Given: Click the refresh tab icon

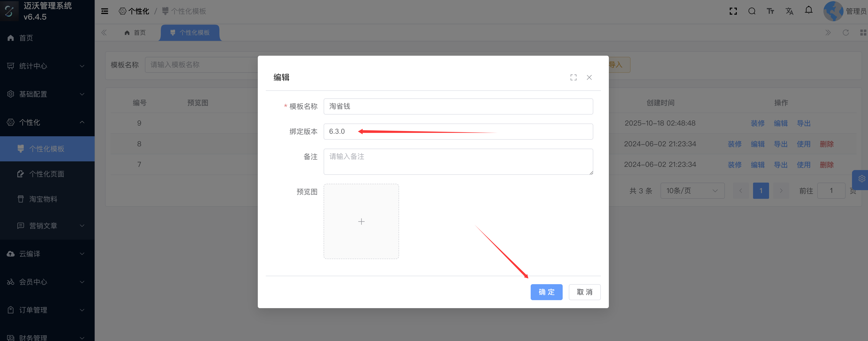Looking at the screenshot, I should click(x=845, y=33).
